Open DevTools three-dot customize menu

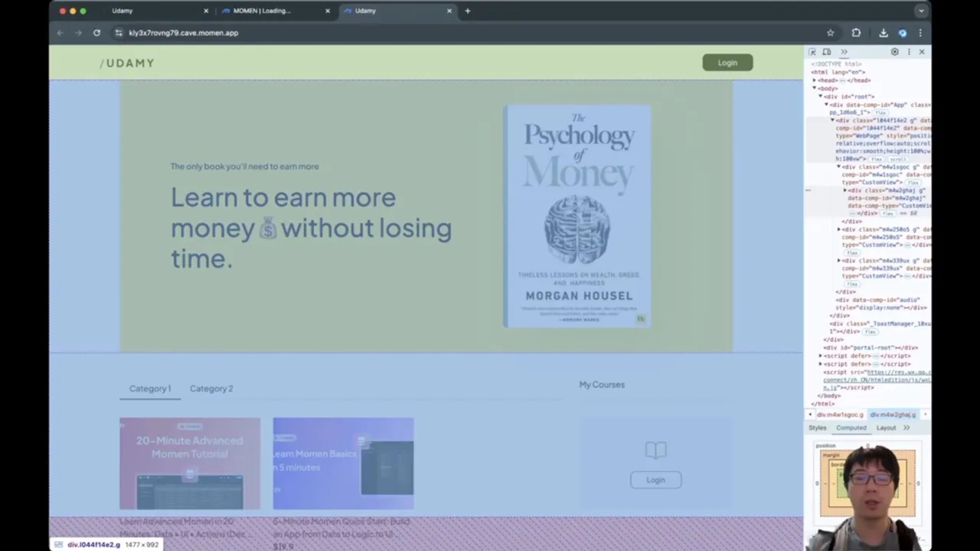(908, 52)
